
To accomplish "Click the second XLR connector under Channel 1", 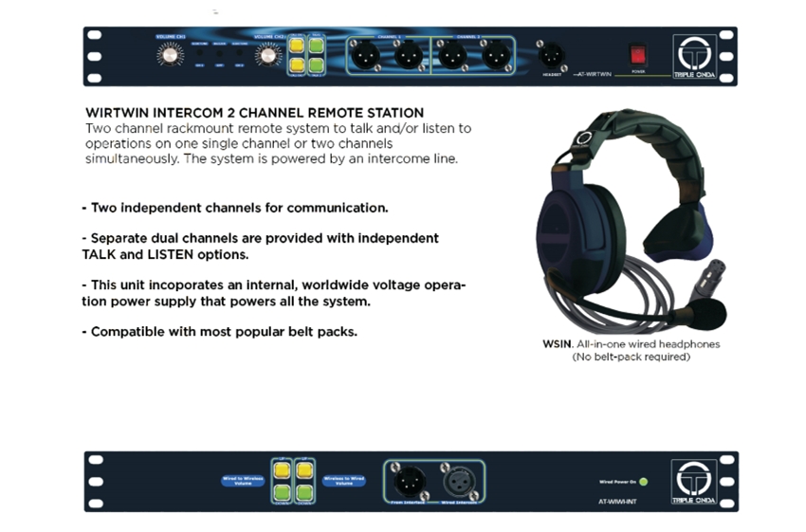I will [x=410, y=56].
